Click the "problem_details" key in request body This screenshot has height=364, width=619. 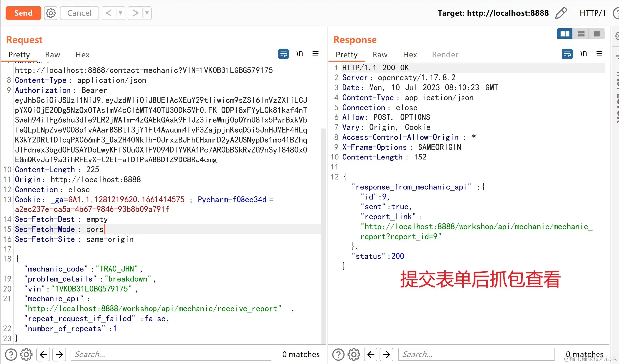[60, 279]
